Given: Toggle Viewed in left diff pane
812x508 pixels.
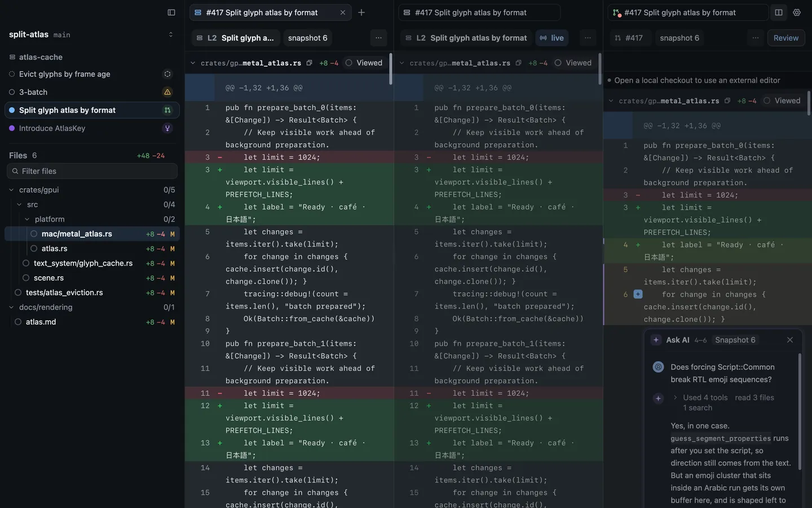Looking at the screenshot, I should (x=364, y=63).
